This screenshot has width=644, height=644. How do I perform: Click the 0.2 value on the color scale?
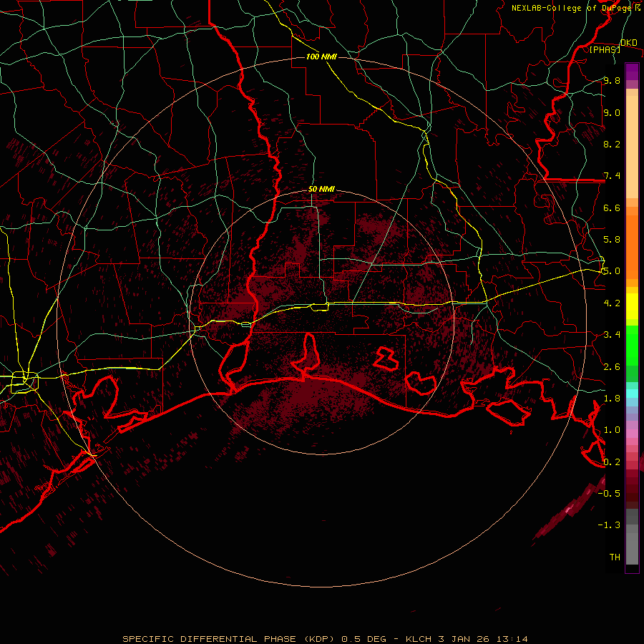[612, 462]
